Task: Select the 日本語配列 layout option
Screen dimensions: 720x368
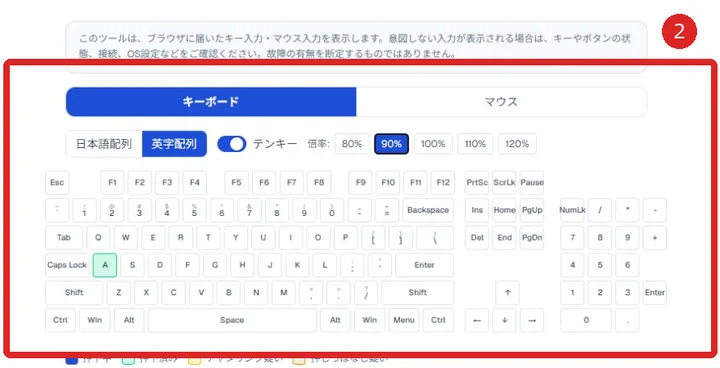Action: point(104,144)
